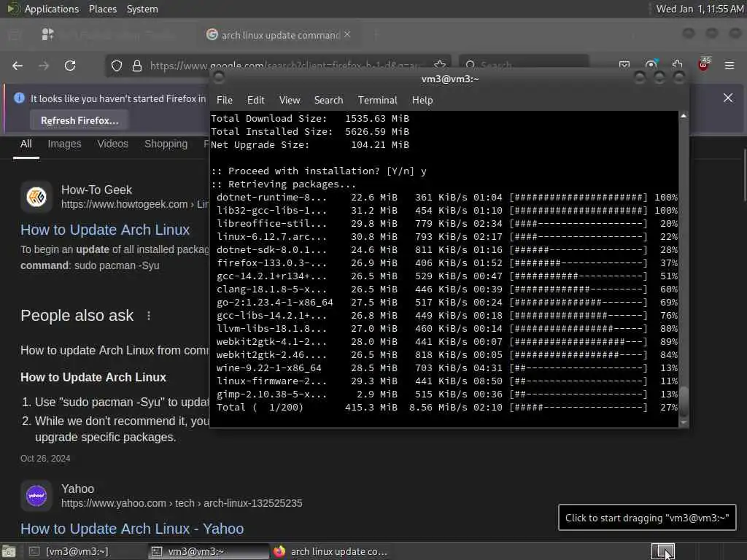Viewport: 747px width, 560px height.
Task: Open the terminal Help menu
Action: pos(422,100)
